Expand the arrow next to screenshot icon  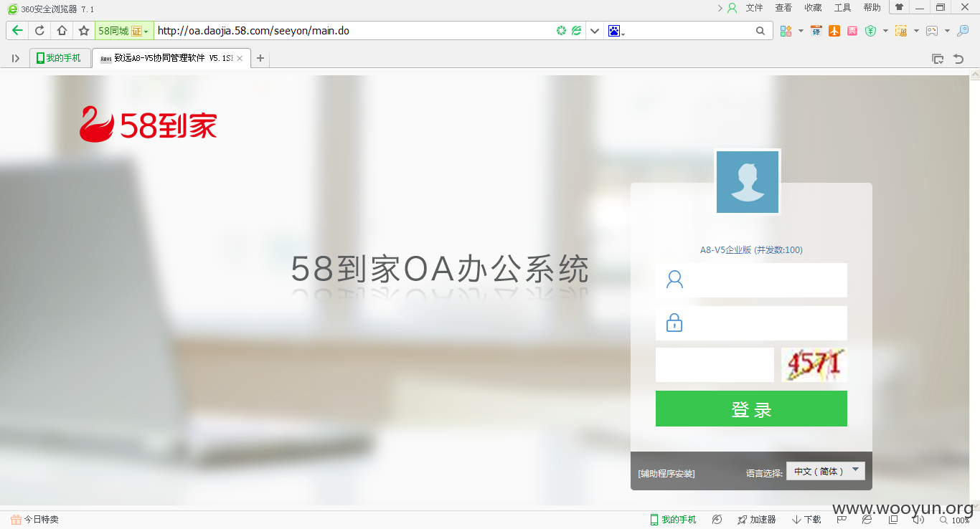pyautogui.click(x=916, y=31)
